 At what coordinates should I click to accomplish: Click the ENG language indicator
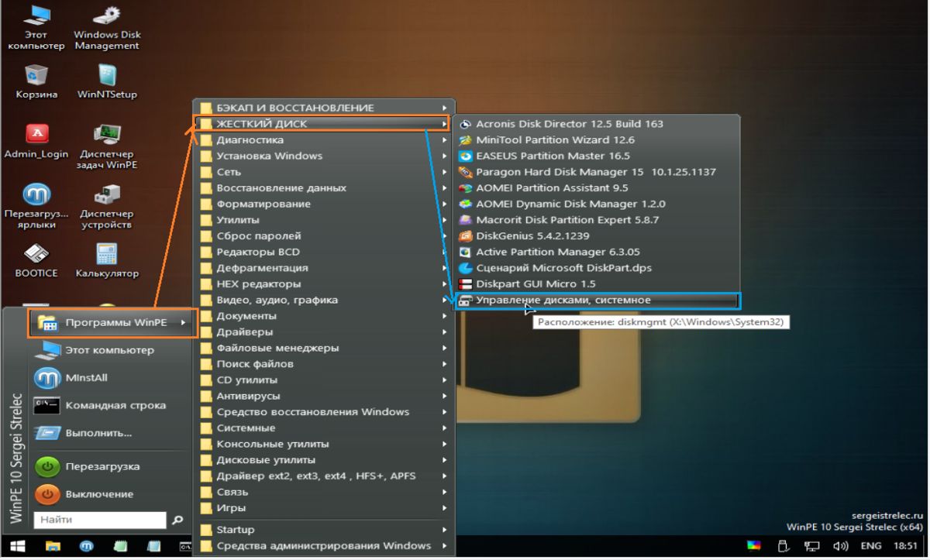pyautogui.click(x=871, y=546)
